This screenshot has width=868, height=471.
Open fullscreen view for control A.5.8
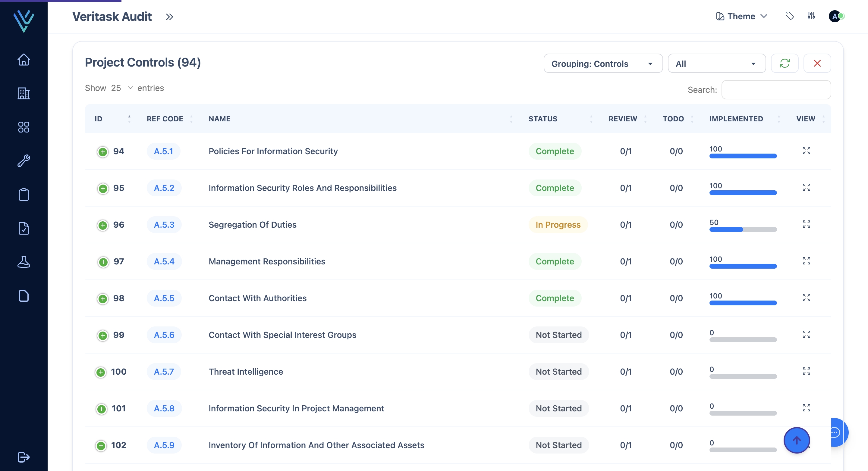pos(806,407)
